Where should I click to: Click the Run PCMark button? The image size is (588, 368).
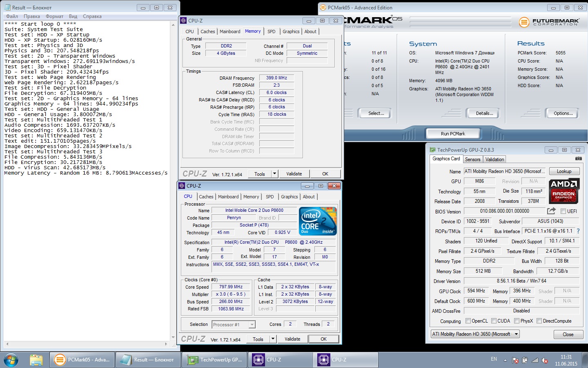tap(453, 134)
